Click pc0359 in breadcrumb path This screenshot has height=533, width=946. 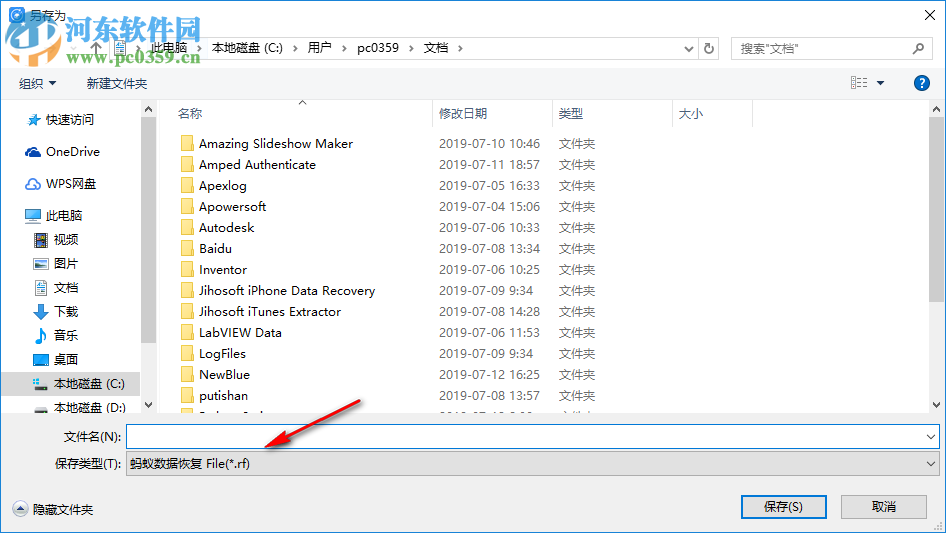(378, 48)
